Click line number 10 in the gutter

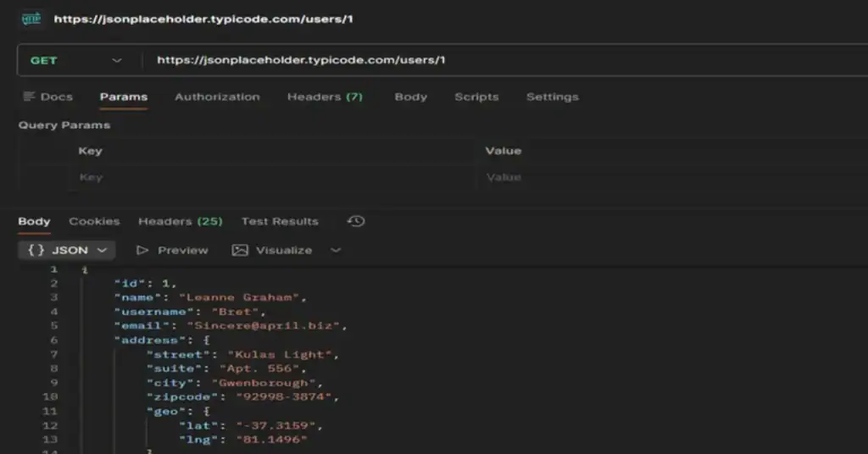tap(50, 397)
